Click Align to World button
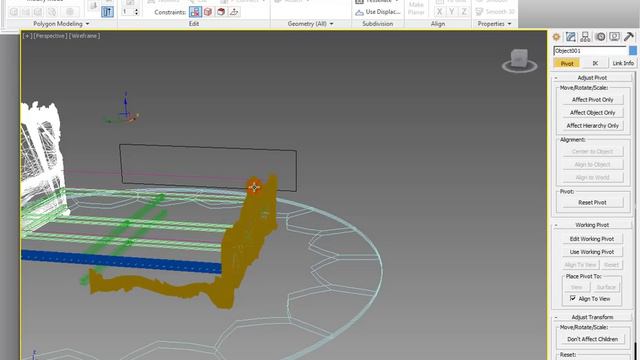 click(x=593, y=178)
